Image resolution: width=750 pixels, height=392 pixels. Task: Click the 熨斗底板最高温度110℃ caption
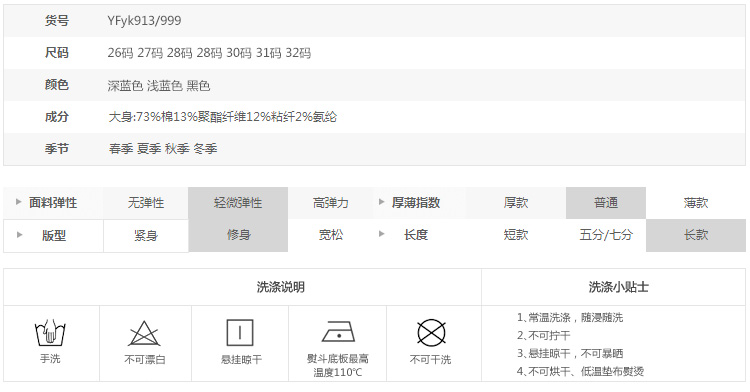(338, 366)
